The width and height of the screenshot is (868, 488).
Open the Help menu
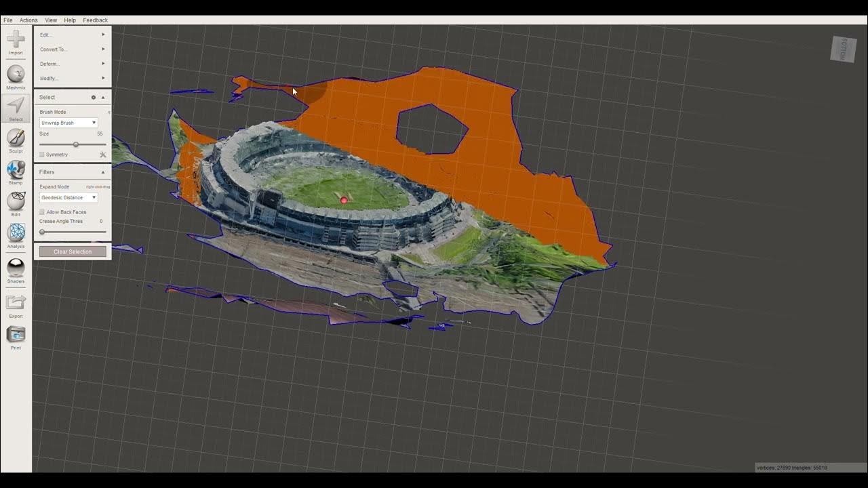pos(70,20)
